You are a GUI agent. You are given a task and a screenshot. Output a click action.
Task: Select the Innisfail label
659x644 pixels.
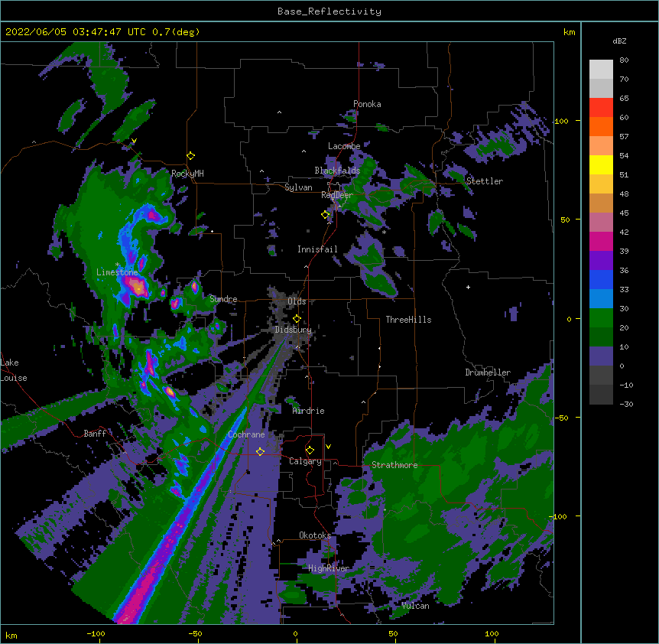point(317,249)
